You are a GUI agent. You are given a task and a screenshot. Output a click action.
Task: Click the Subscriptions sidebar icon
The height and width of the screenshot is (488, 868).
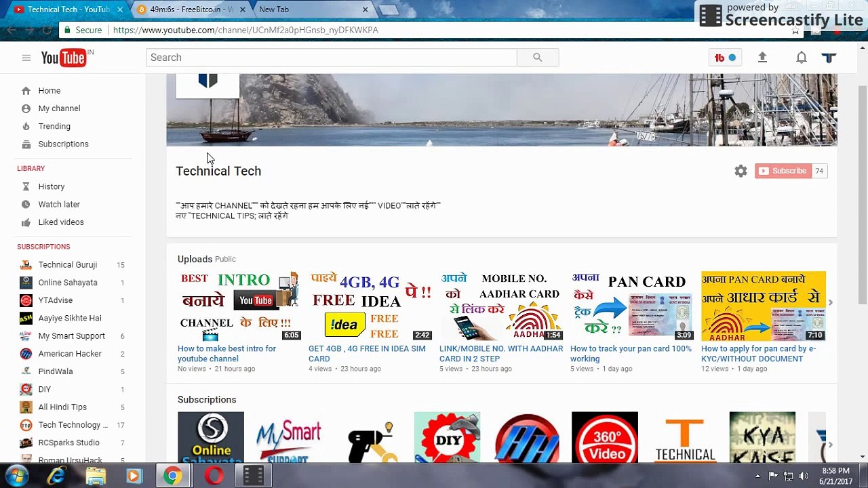pos(26,144)
